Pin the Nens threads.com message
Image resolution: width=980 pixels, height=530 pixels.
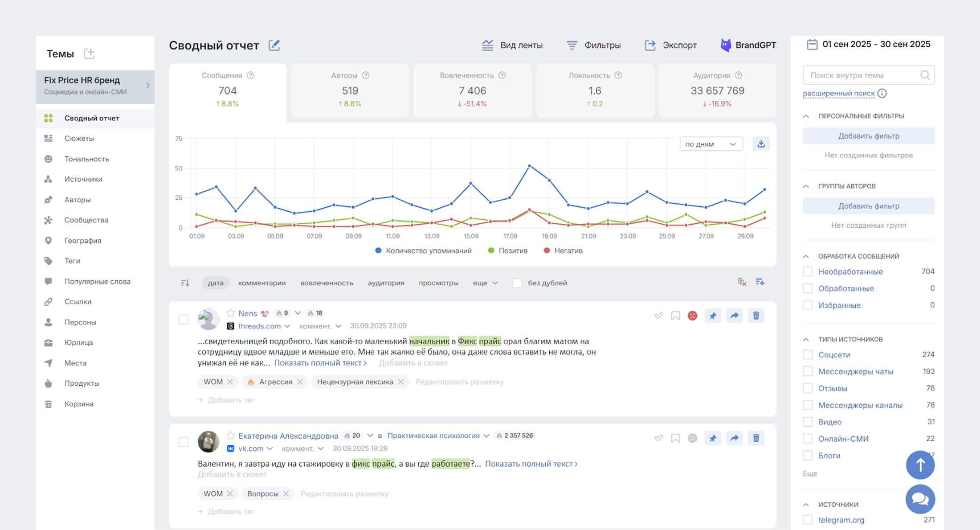tap(713, 316)
